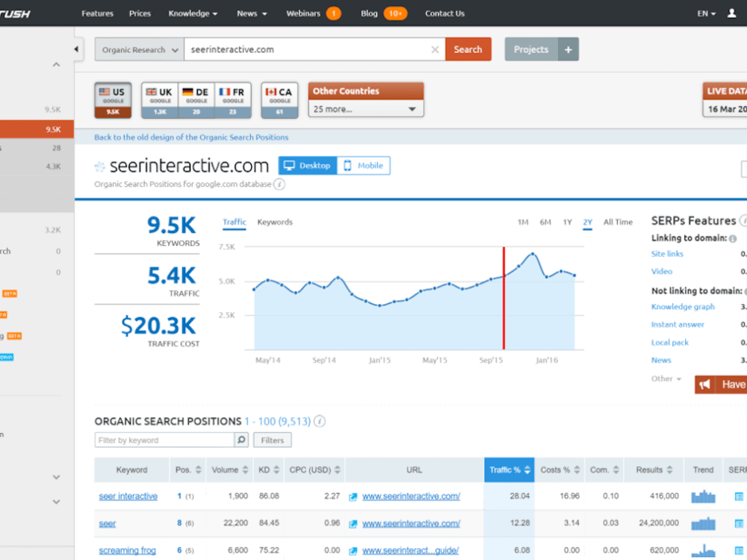Select the DE Google database

point(196,100)
